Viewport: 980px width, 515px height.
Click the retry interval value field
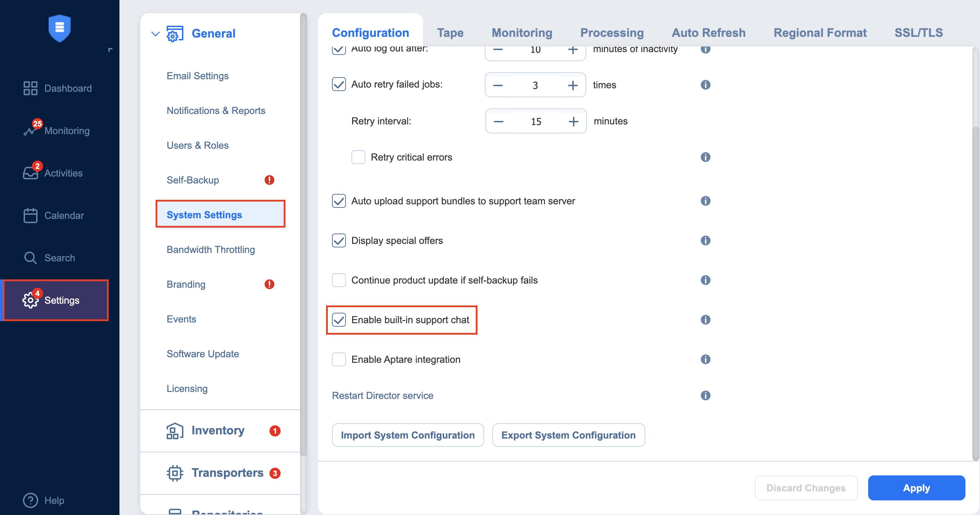535,121
